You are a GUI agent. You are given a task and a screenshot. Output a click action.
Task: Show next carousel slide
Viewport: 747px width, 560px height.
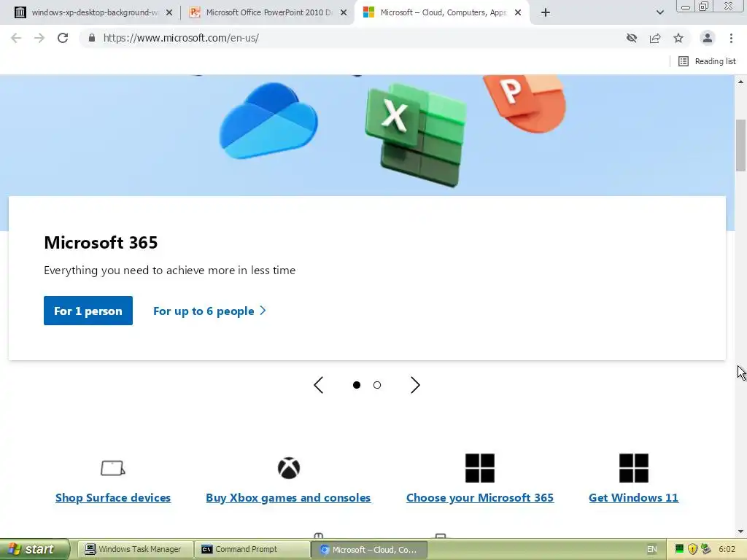tap(415, 385)
